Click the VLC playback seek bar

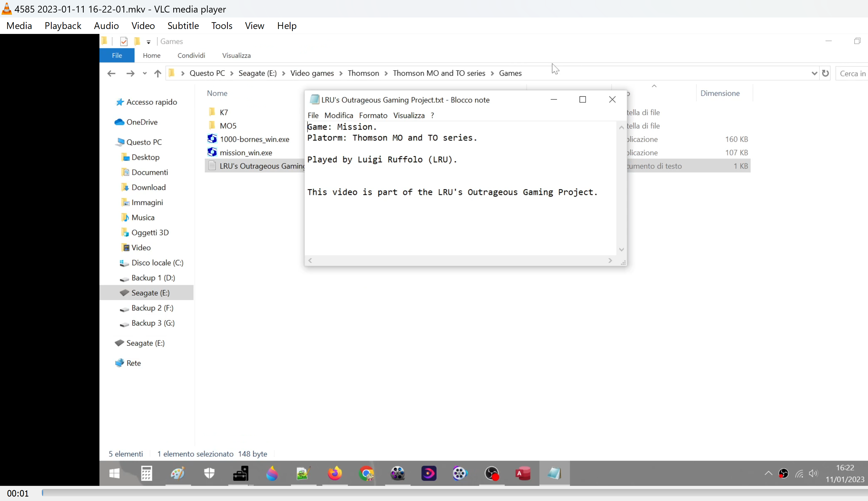pyautogui.click(x=447, y=493)
